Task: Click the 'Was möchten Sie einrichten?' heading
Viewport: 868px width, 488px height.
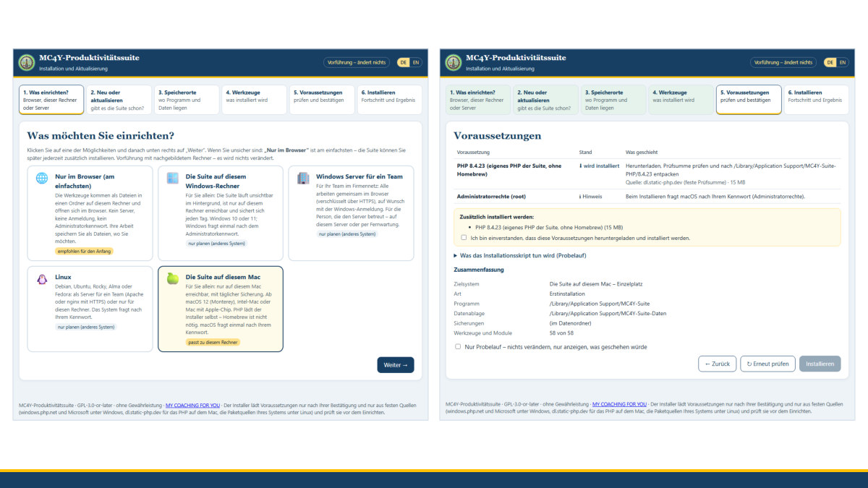Action: (101, 136)
